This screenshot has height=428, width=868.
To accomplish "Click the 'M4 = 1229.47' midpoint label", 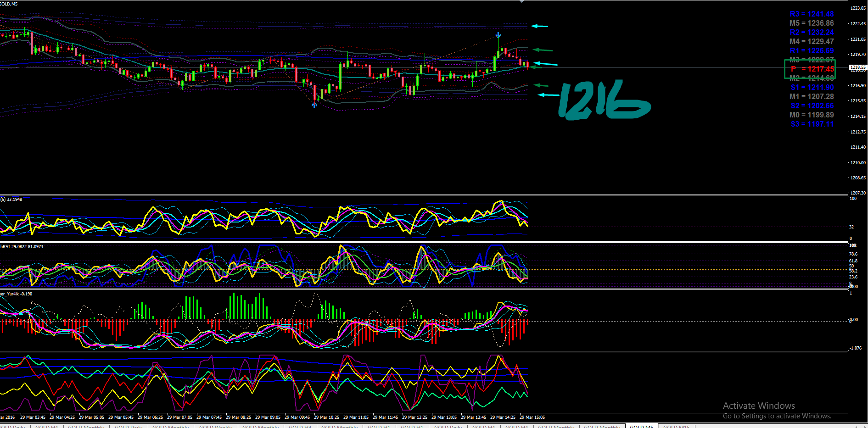I will 812,41.
